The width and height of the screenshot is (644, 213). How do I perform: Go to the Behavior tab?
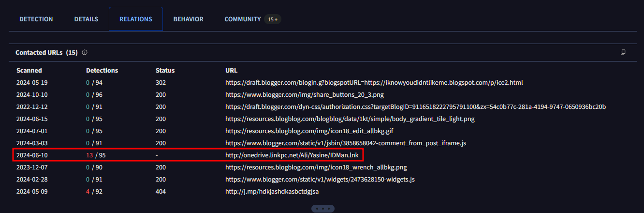(x=188, y=19)
